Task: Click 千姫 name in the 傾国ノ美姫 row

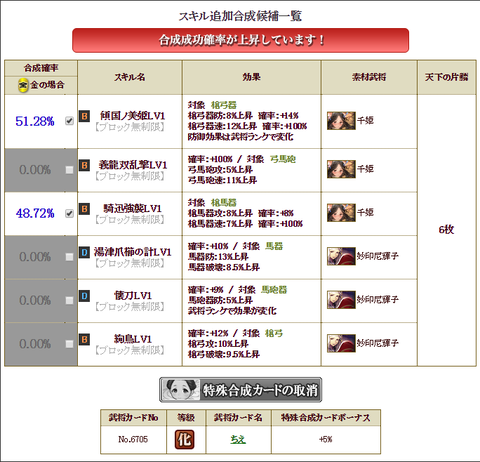Action: 365,121
